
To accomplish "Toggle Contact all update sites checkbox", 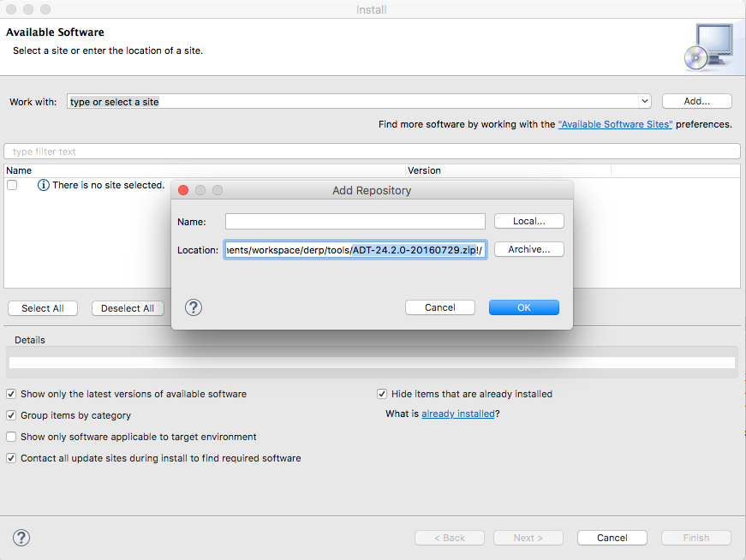I will [11, 458].
